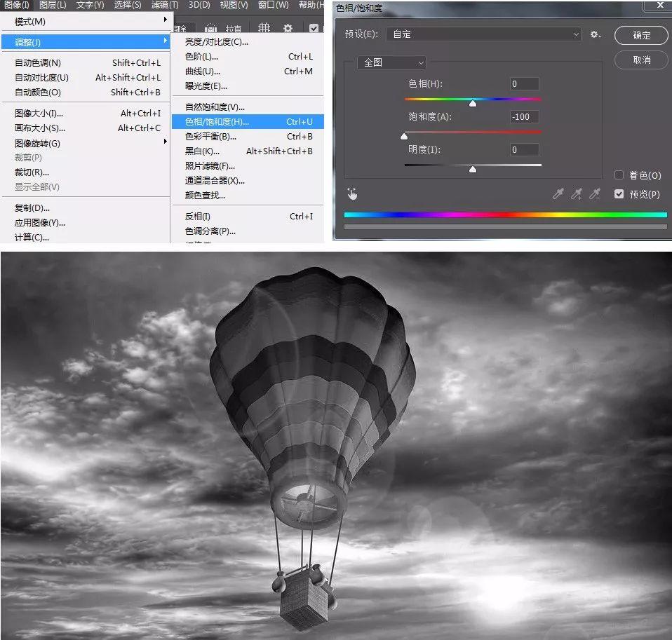Image resolution: width=672 pixels, height=640 pixels.
Task: Uncheck the 预览(P) preview checkbox
Action: tap(619, 194)
